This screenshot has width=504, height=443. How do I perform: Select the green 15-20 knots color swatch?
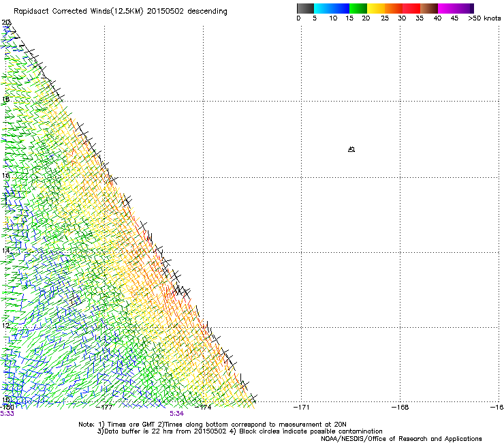[x=358, y=8]
